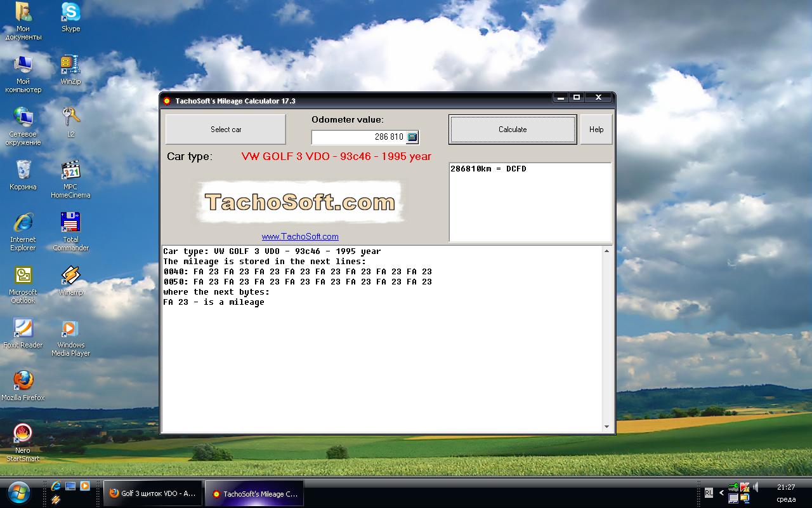Image resolution: width=812 pixels, height=508 pixels.
Task: Launch Internet Explorer from the desktop
Action: [x=23, y=232]
